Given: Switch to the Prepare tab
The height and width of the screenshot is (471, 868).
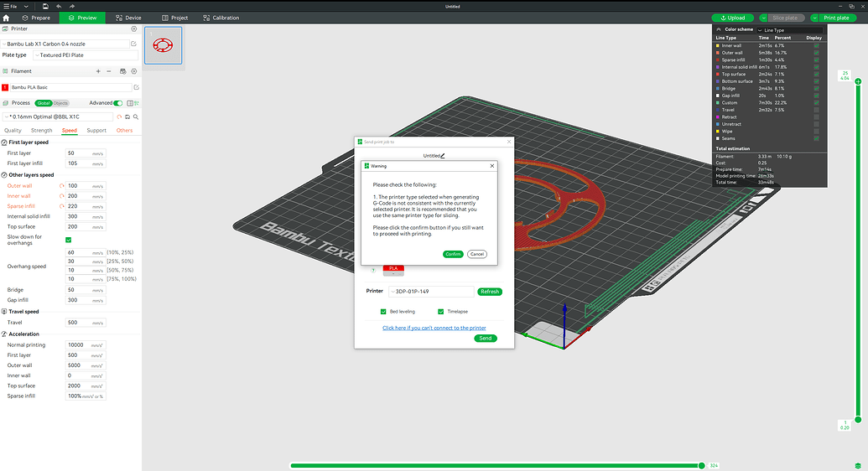Looking at the screenshot, I should [x=36, y=18].
